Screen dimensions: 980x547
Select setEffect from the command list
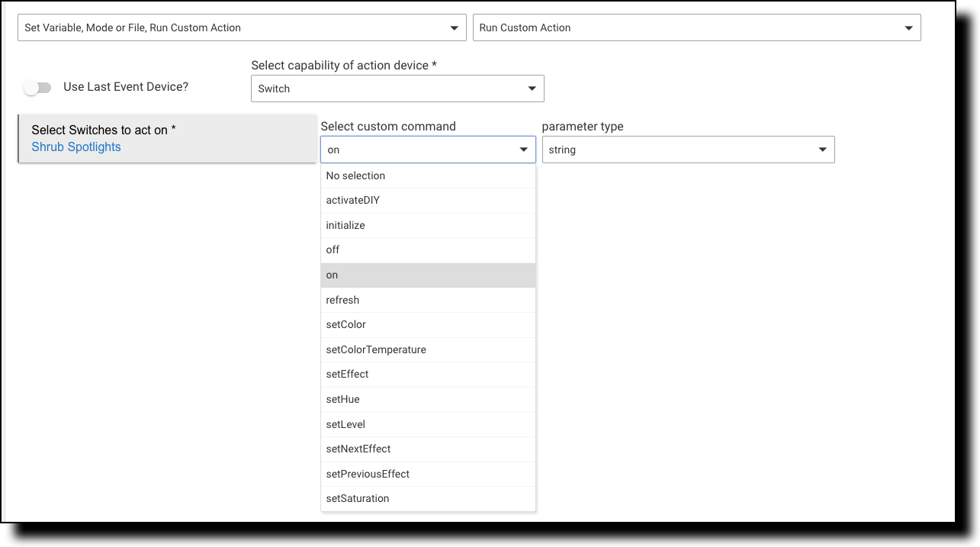click(428, 375)
